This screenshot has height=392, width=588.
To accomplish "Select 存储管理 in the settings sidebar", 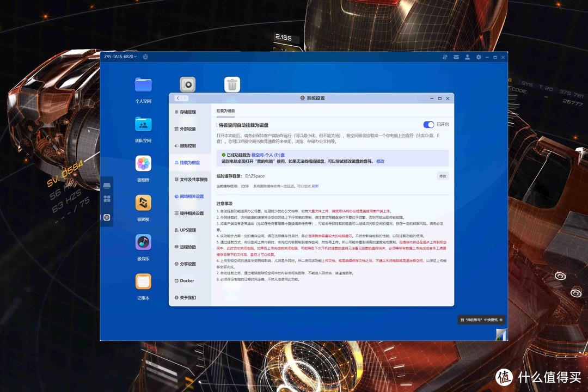I will (x=188, y=112).
